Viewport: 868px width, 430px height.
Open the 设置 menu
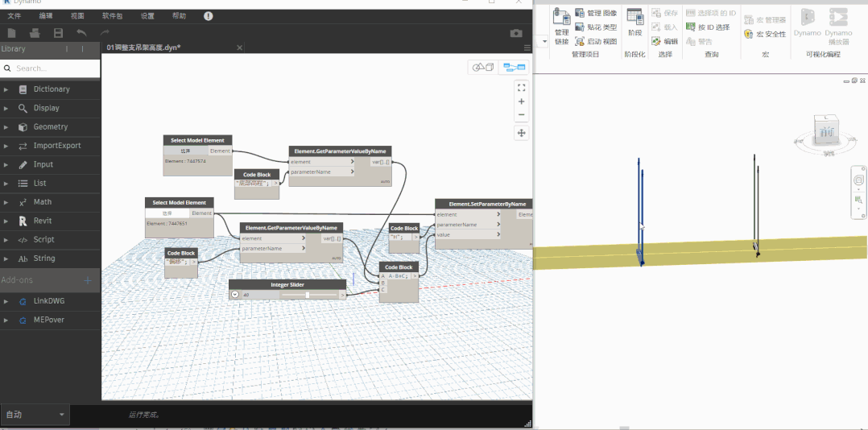tap(147, 16)
